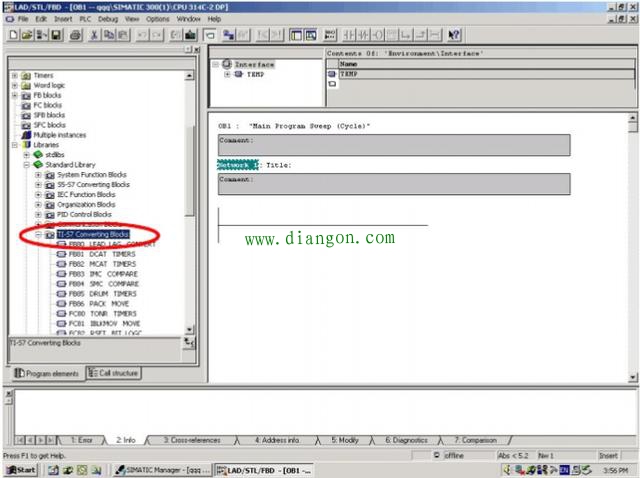This screenshot has width=640, height=478.
Task: Collapse the TI-S7 Converting Blocks node
Action: [x=38, y=234]
